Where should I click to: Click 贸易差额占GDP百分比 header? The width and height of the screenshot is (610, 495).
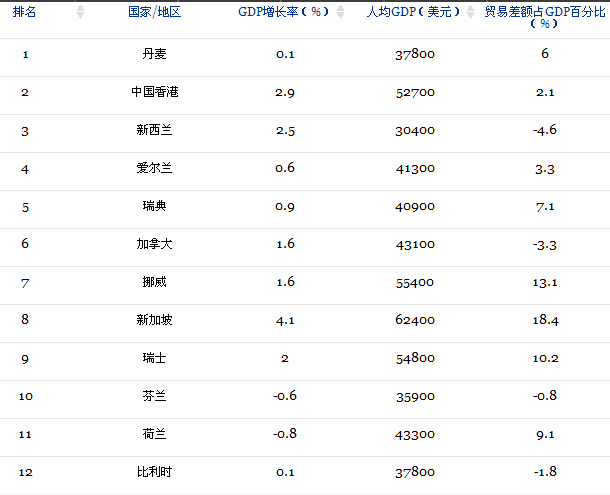click(545, 18)
